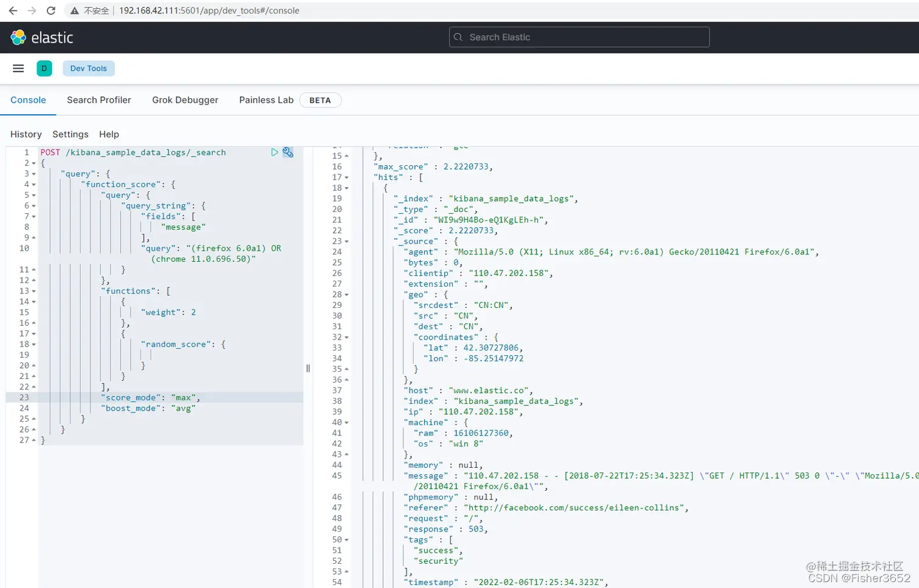The height and width of the screenshot is (588, 919).
Task: Collapse tags fold at output line 50
Action: 347,540
